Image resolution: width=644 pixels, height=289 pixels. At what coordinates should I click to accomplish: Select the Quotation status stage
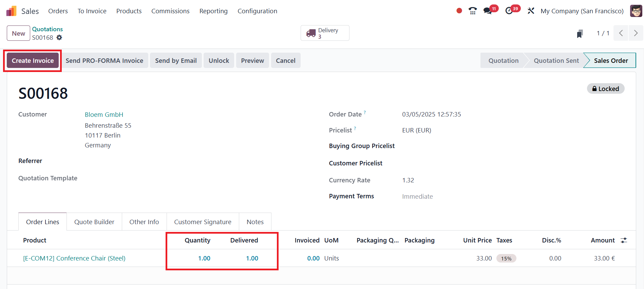504,60
